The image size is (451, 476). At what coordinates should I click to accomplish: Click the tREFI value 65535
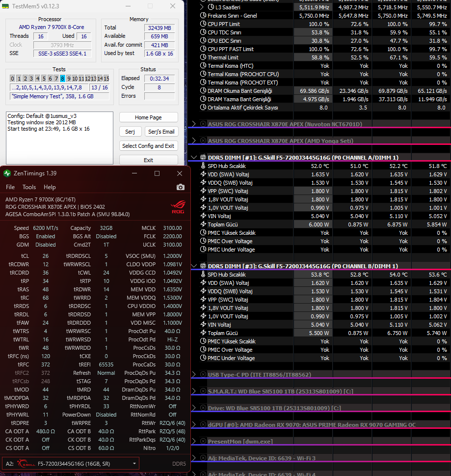point(106,364)
